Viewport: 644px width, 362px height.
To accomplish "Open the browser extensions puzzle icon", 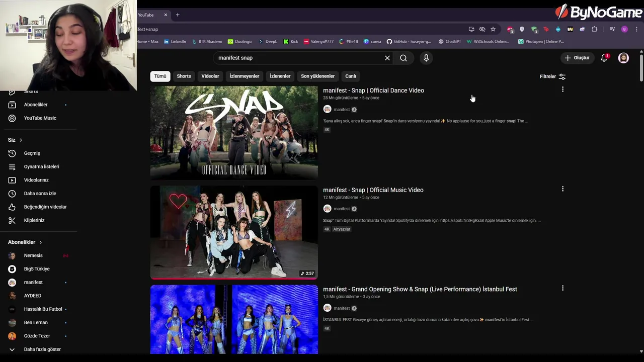I will pyautogui.click(x=594, y=29).
